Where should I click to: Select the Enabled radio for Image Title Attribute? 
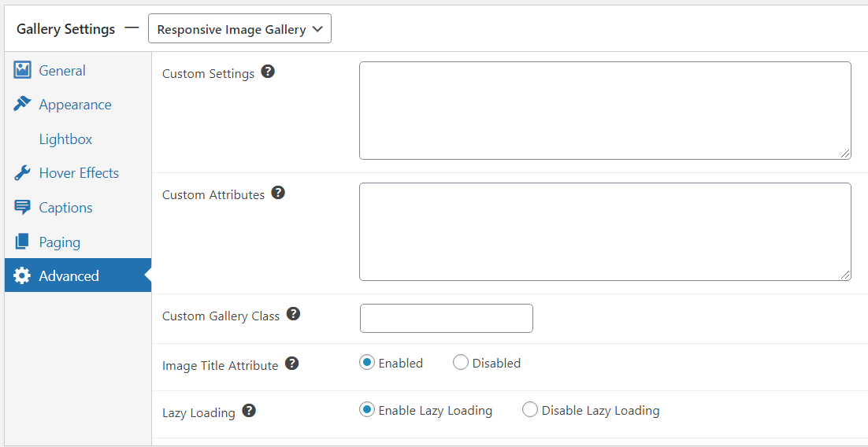click(x=367, y=363)
